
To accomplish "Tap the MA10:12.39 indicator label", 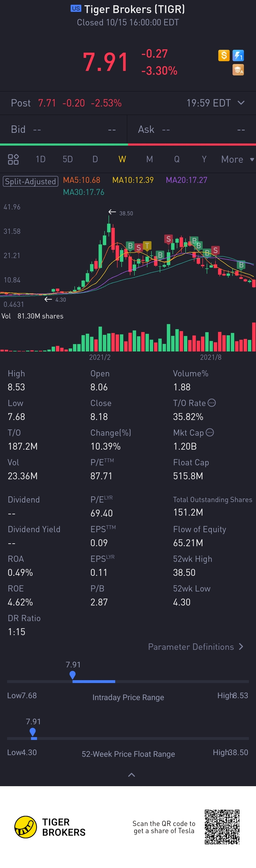I will tap(133, 180).
